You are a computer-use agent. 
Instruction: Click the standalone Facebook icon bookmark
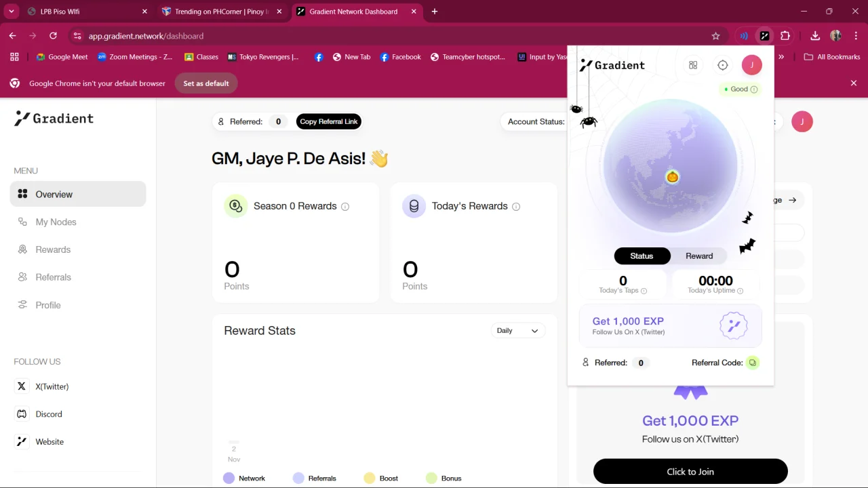coord(319,57)
